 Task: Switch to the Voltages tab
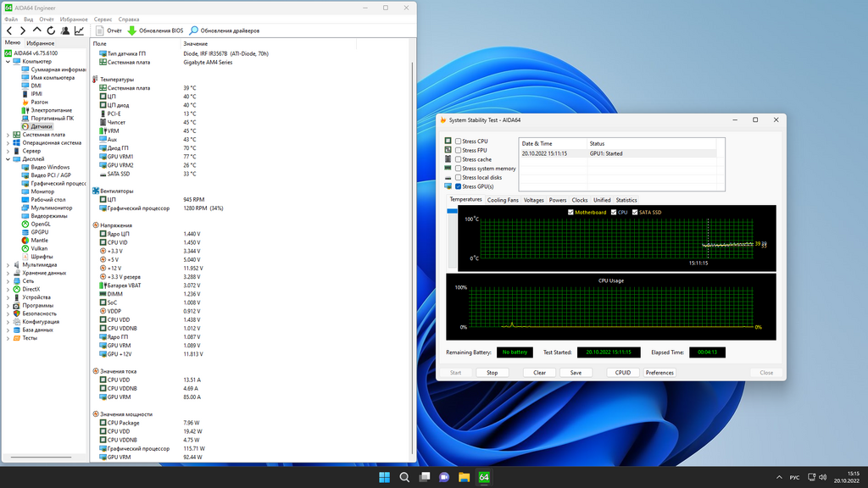[x=534, y=200]
